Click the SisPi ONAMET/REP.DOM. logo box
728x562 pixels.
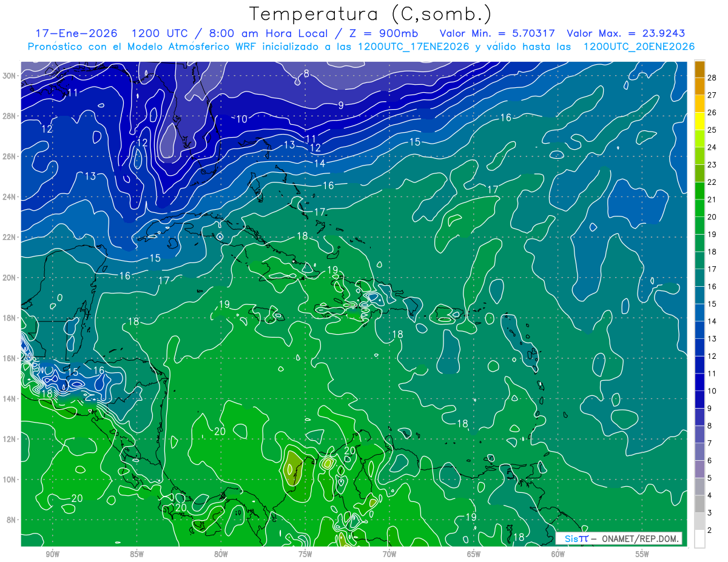(x=619, y=538)
